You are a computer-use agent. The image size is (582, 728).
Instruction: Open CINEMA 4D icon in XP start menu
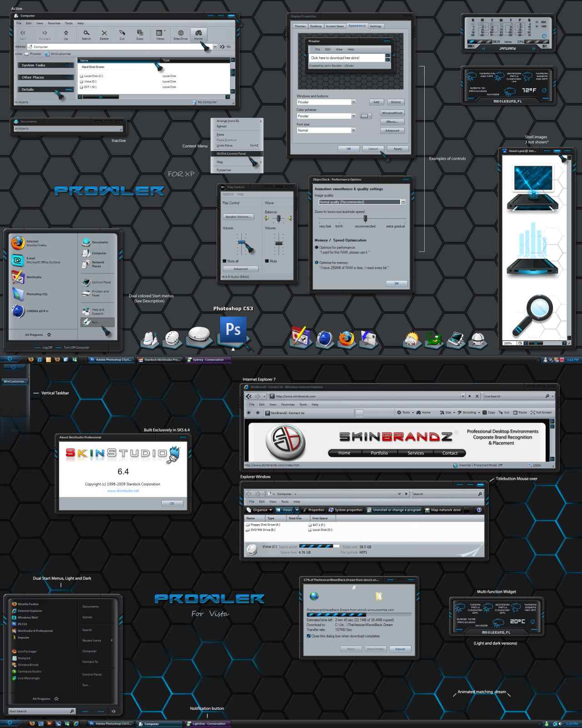[18, 311]
